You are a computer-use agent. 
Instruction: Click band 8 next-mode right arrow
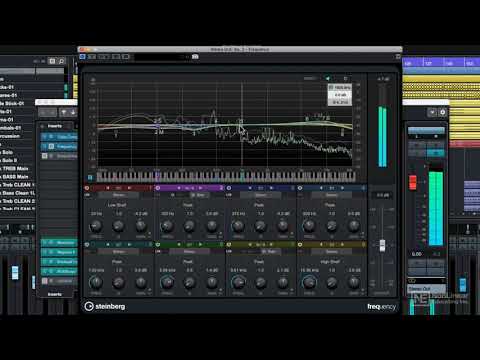pos(342,245)
